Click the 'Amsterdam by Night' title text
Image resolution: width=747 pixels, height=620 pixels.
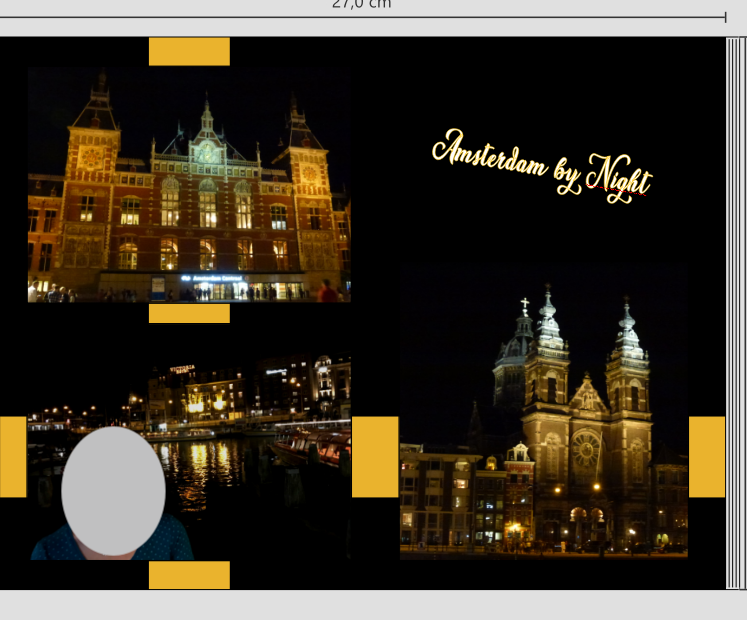coord(542,166)
